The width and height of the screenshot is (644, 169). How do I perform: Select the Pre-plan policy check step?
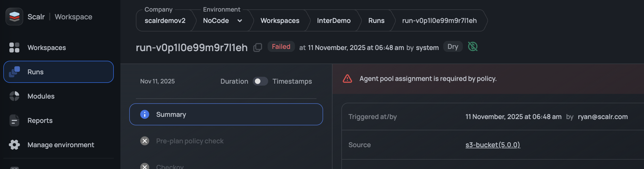coord(226,141)
